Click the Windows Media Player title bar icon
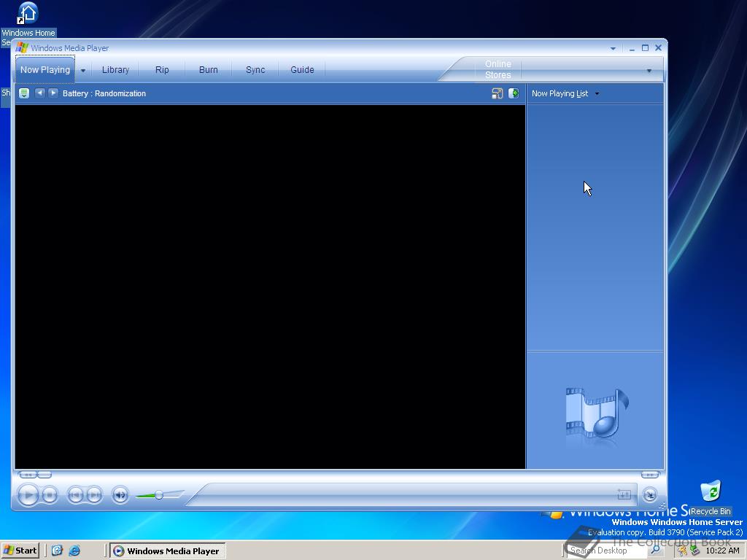Screen dimensions: 747x560 pyautogui.click(x=22, y=47)
